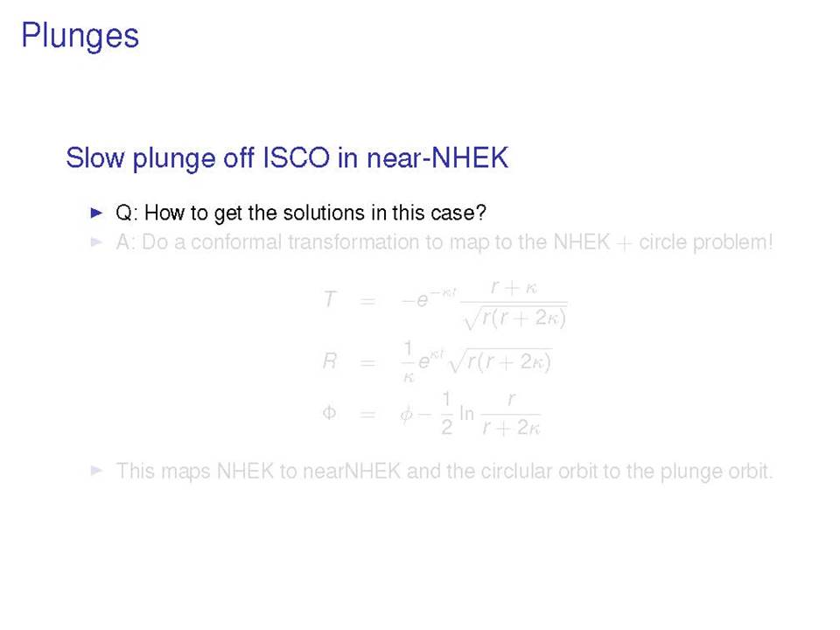Click the equals sign of the T equation

(367, 301)
